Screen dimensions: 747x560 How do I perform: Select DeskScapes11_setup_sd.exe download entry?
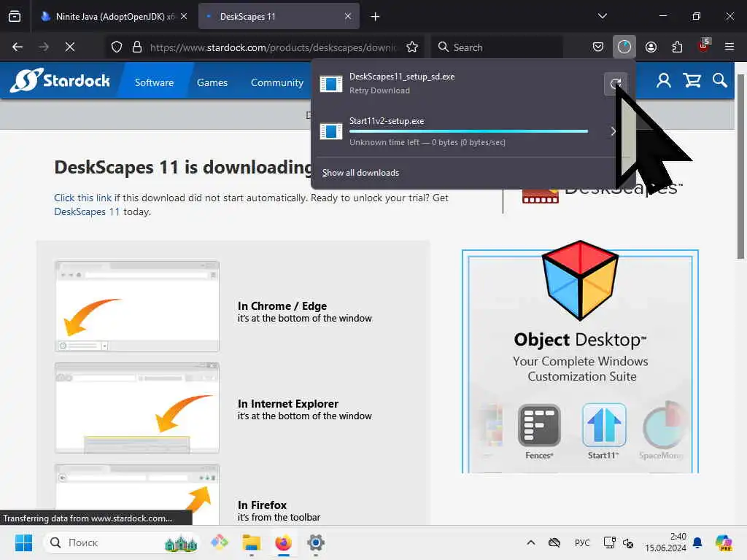point(457,83)
